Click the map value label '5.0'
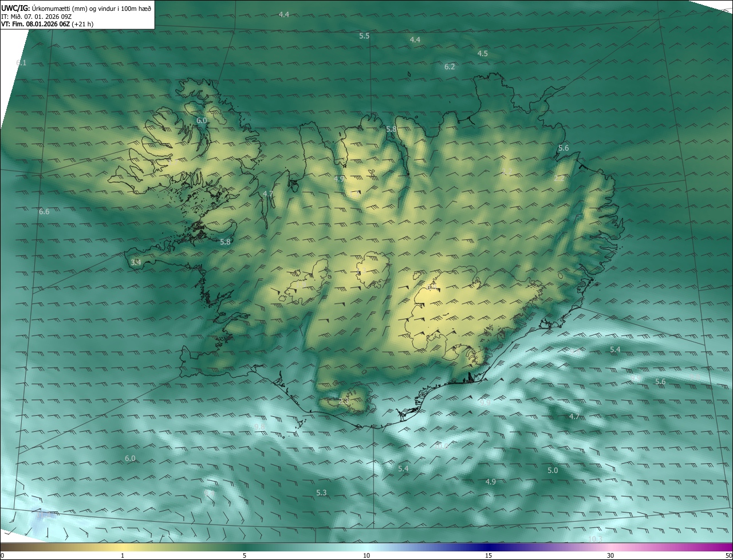The height and width of the screenshot is (560, 733). [x=553, y=470]
